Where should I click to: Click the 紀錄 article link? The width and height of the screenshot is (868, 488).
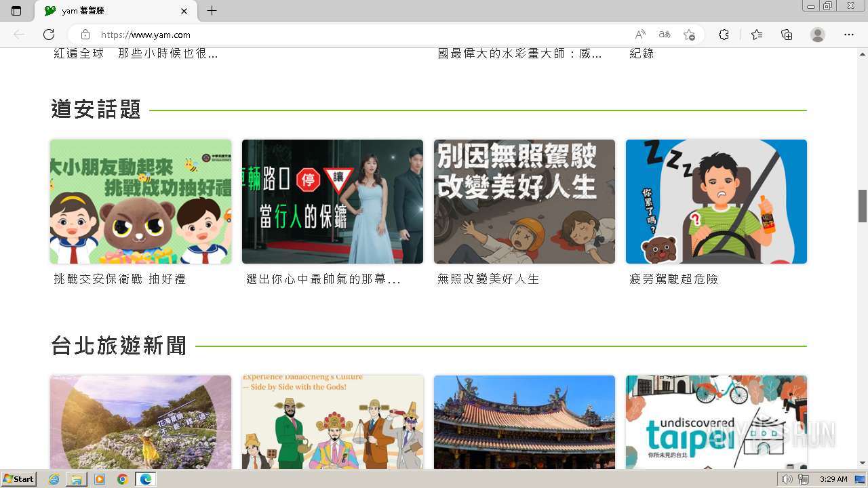[642, 54]
